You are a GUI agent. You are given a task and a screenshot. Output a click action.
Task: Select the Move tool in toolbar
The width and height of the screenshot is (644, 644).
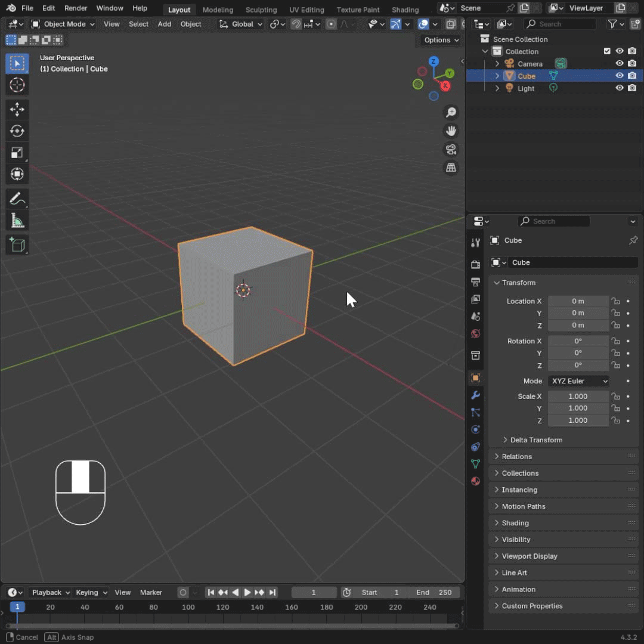(x=17, y=109)
